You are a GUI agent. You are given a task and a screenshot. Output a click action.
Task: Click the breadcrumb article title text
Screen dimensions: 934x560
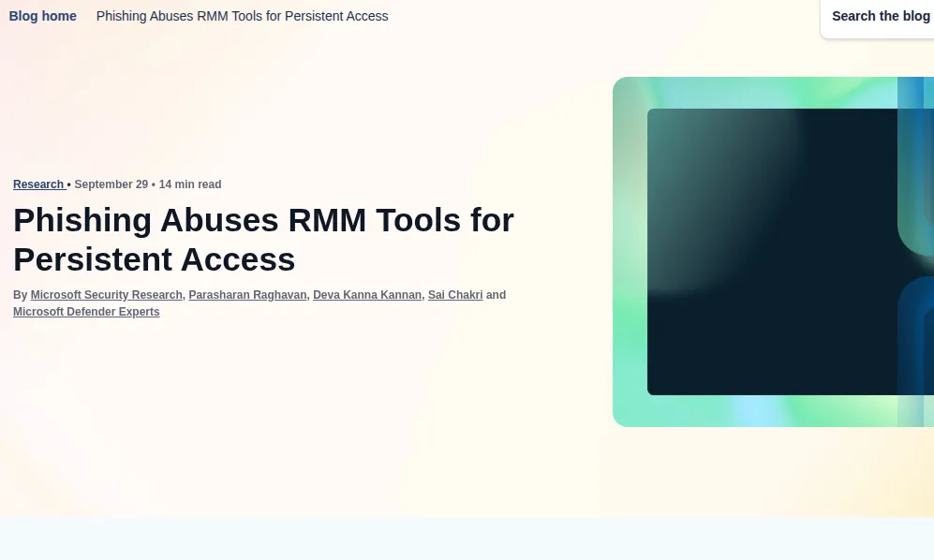(242, 16)
